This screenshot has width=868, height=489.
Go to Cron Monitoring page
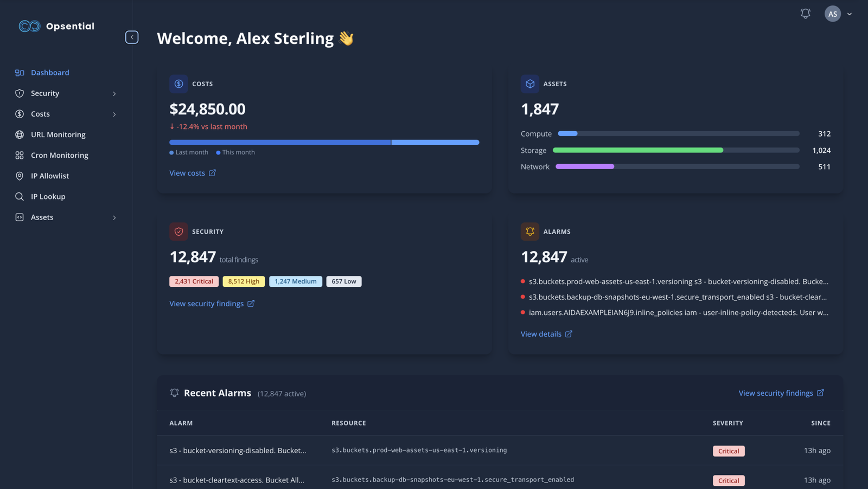[x=59, y=155]
